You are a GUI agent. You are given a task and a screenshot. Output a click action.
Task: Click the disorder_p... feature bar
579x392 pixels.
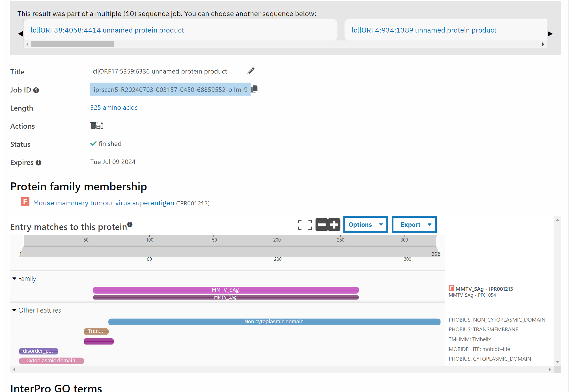38,351
